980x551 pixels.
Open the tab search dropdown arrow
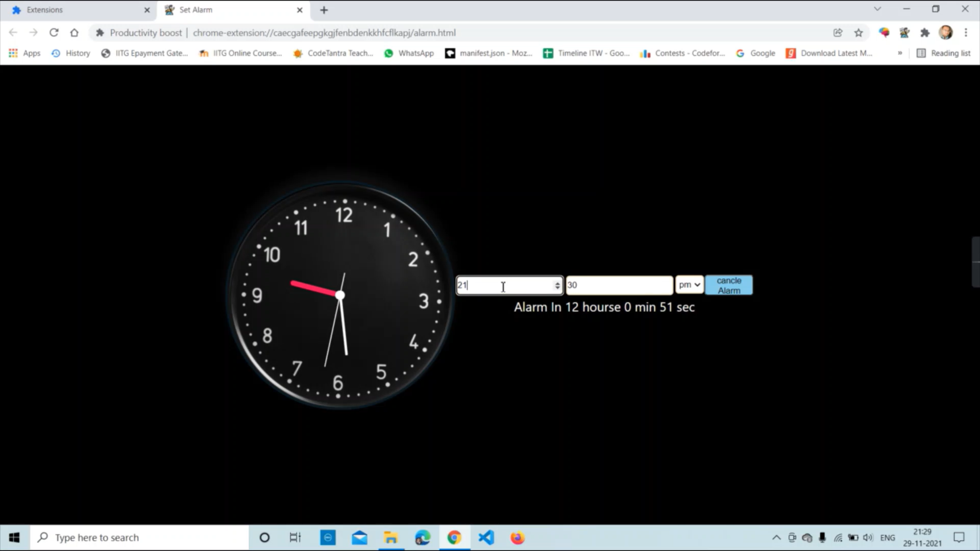877,9
